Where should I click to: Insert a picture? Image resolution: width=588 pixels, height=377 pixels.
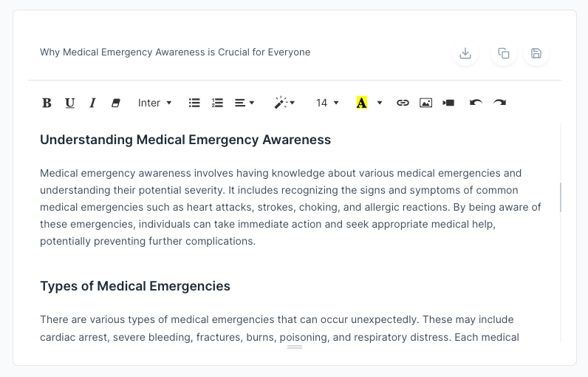pos(425,103)
